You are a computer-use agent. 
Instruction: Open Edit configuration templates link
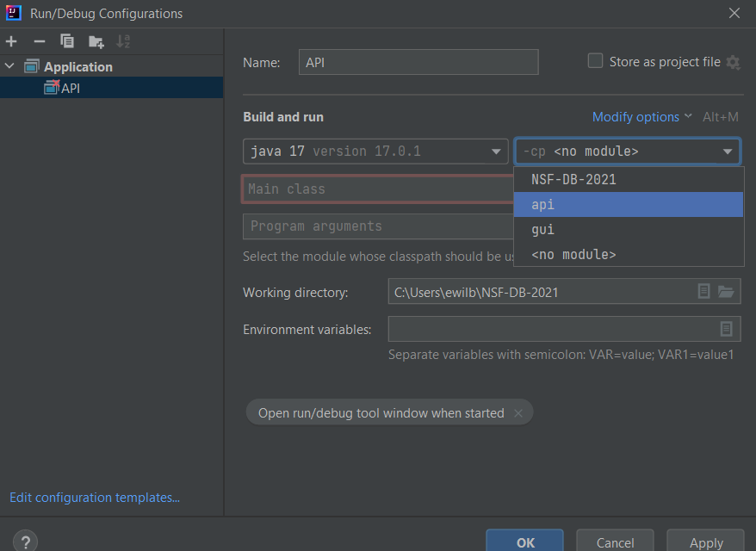[95, 497]
